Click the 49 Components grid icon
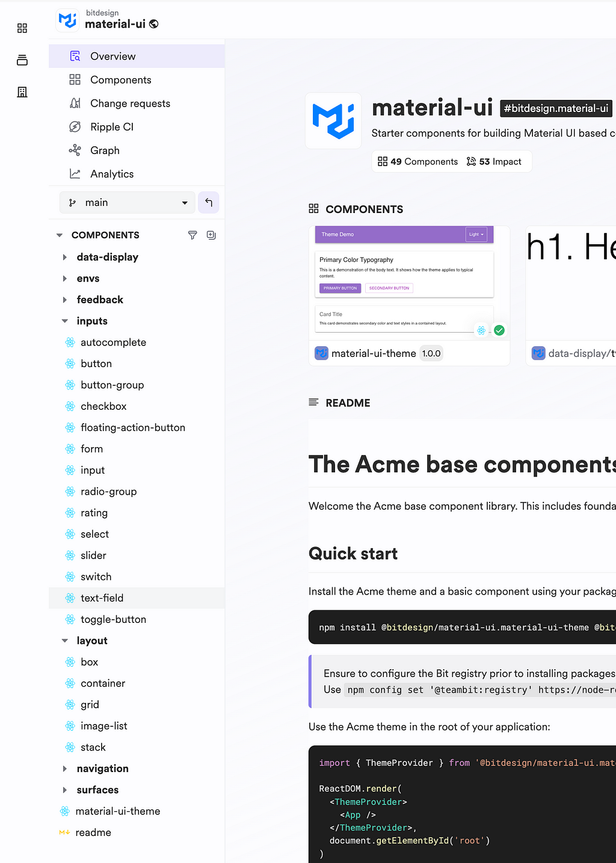 (x=383, y=161)
